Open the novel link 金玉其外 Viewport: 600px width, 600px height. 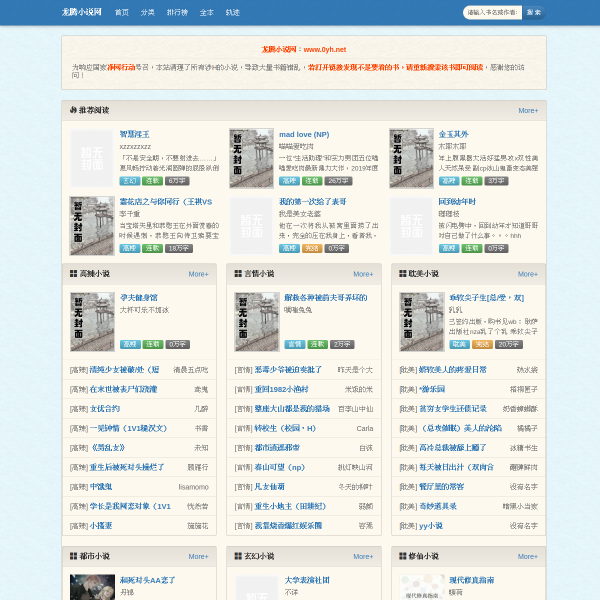453,134
